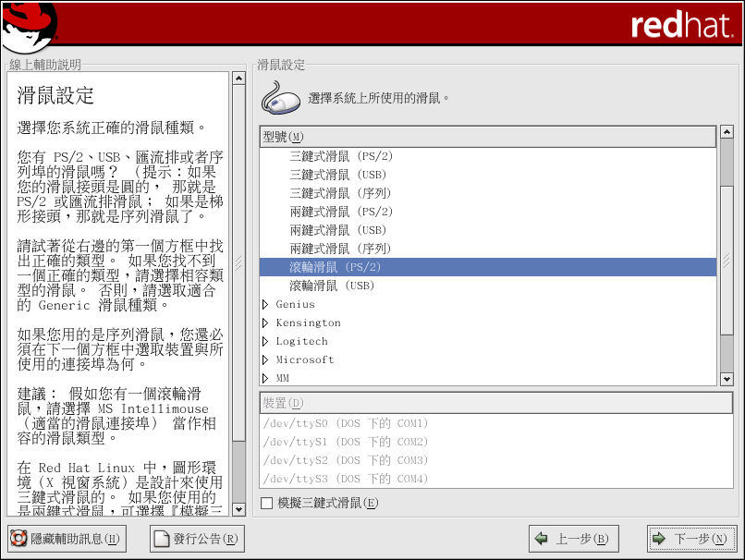Click the document icon on 發行公告 button
This screenshot has width=745, height=560.
coord(162,539)
